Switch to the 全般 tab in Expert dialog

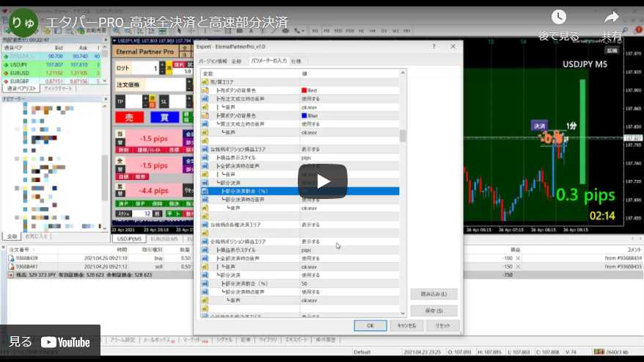[237, 61]
